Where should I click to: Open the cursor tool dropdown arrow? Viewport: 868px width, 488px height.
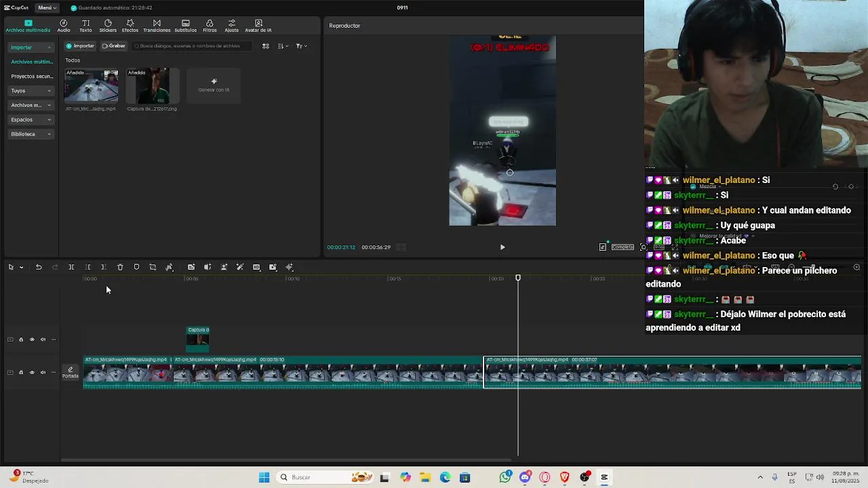point(22,267)
